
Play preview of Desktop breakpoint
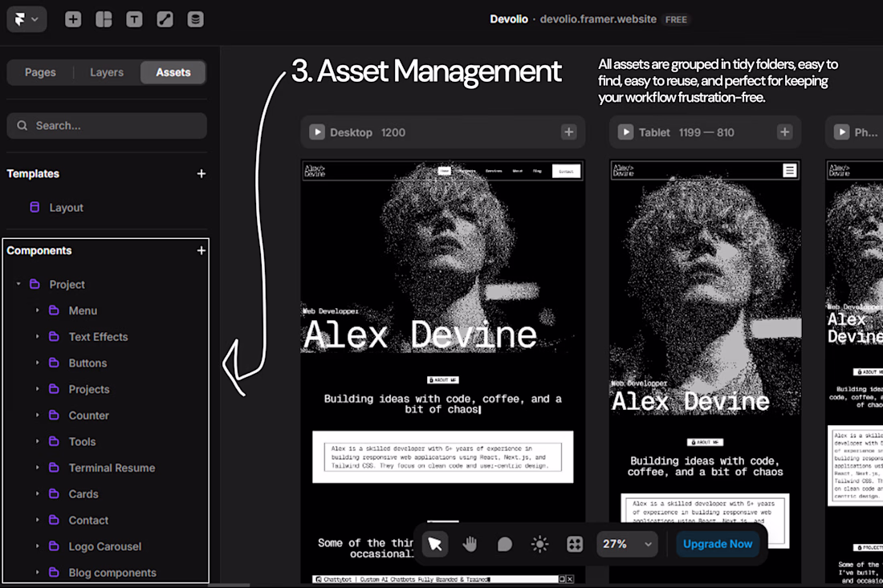click(x=317, y=132)
